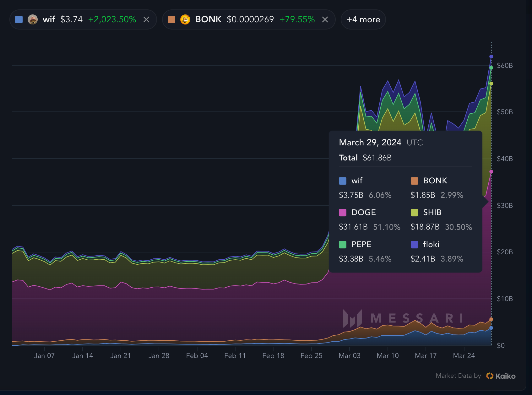Click the Kaiko logo icon
Screen dimensions: 532x395
tap(490, 376)
